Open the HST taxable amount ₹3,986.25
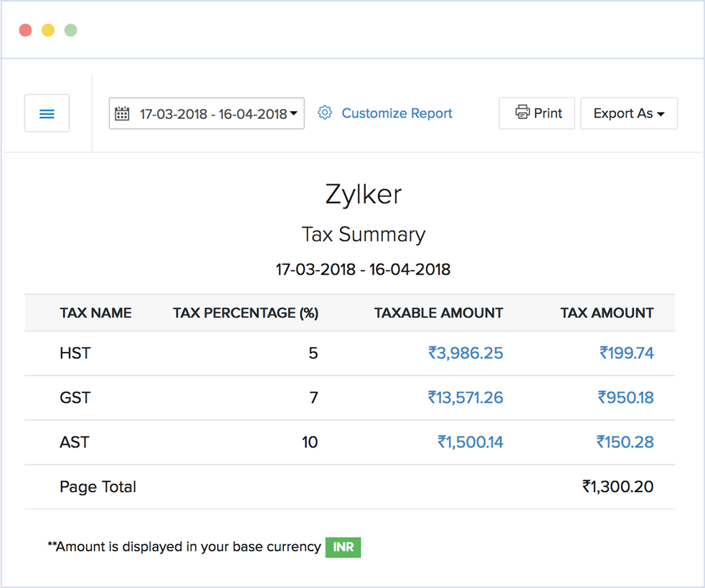The image size is (705, 588). pos(466,353)
